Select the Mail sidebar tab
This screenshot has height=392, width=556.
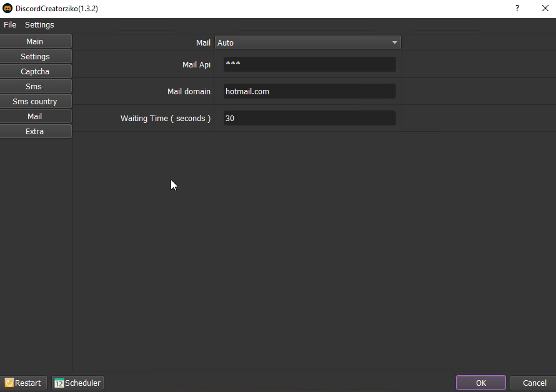(x=36, y=116)
